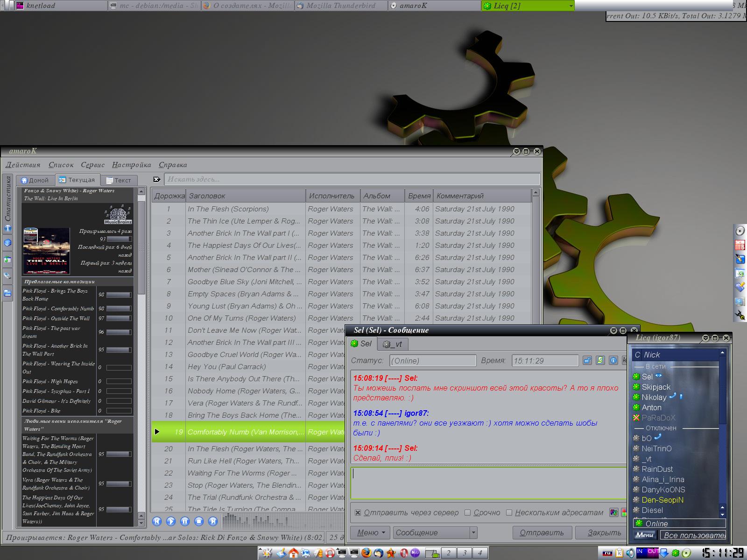
Task: Click the red MB icon on right edge panel
Action: pyautogui.click(x=740, y=245)
